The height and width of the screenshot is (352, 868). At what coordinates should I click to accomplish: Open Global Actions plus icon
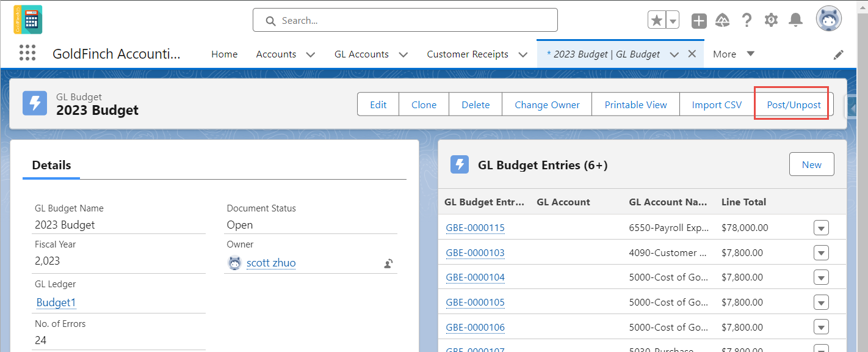click(699, 21)
